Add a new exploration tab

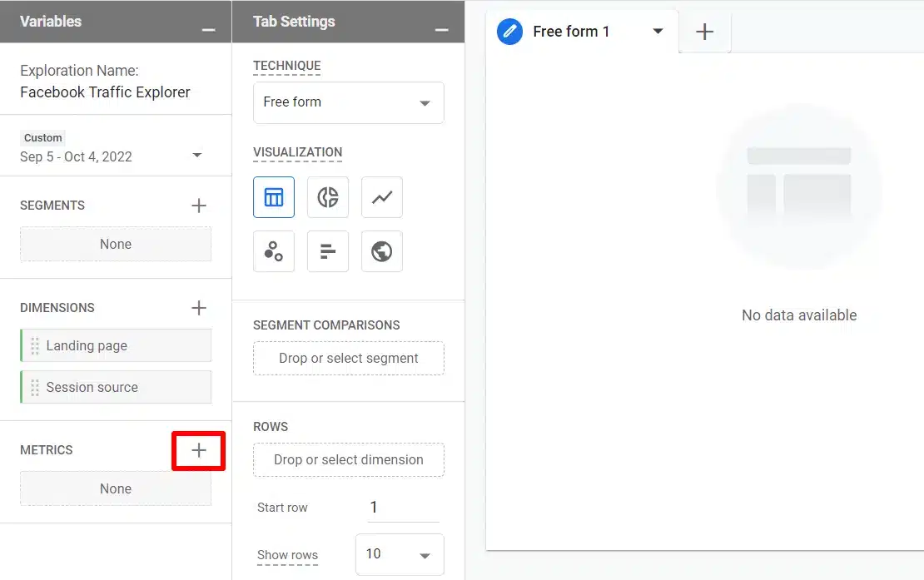pyautogui.click(x=705, y=32)
